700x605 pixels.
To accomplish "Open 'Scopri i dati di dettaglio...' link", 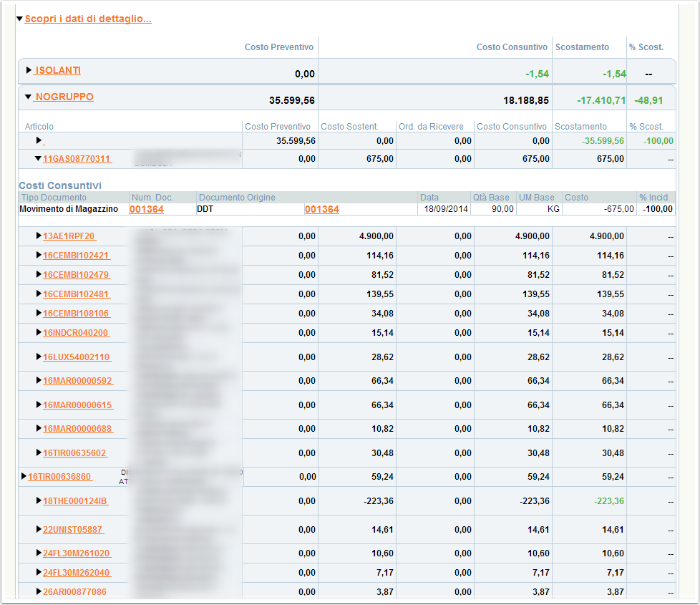I will pos(87,19).
